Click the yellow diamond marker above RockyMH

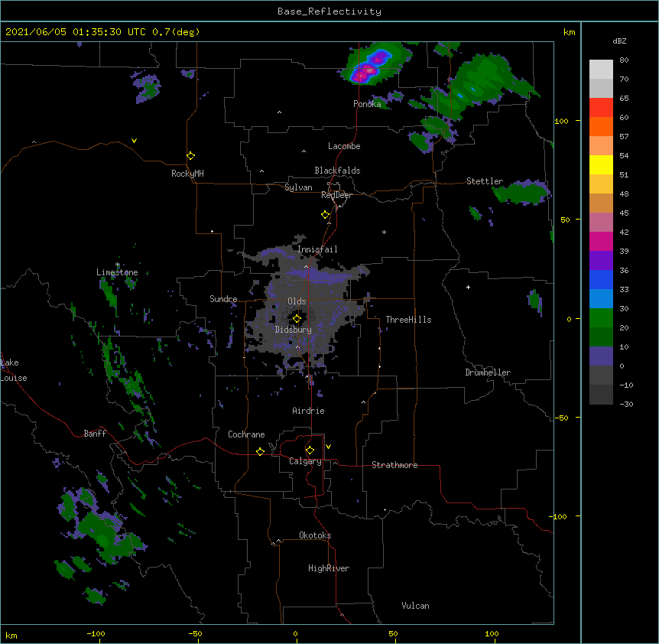[x=190, y=155]
